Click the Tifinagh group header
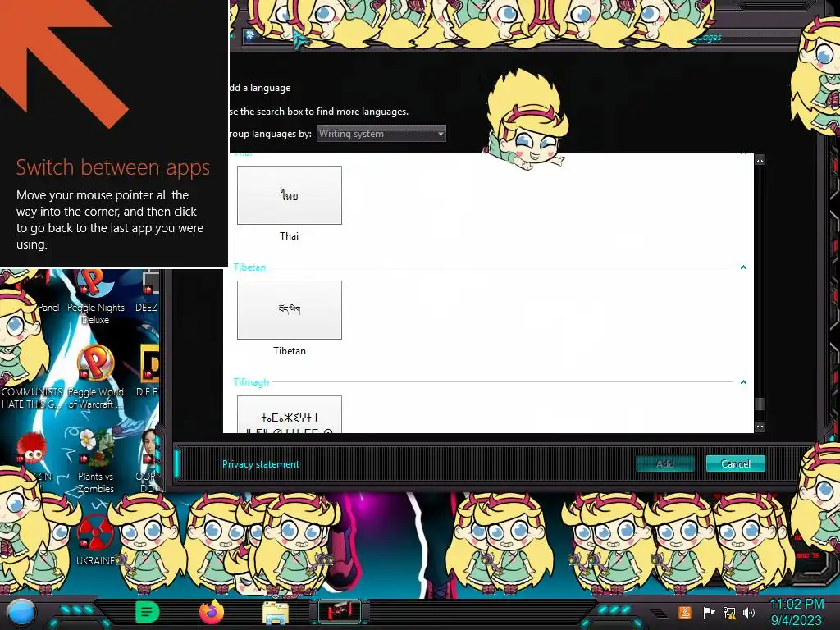Viewport: 840px width, 630px height. (251, 382)
